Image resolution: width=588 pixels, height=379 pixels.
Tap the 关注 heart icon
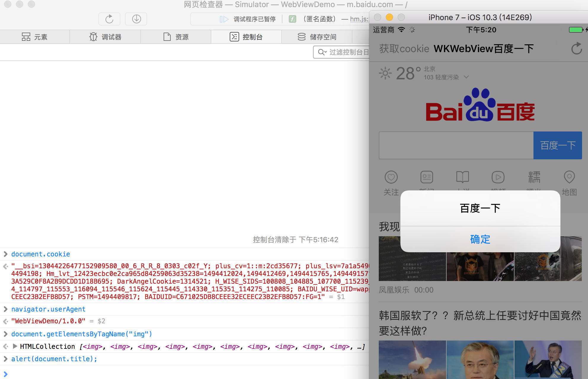[x=391, y=177]
